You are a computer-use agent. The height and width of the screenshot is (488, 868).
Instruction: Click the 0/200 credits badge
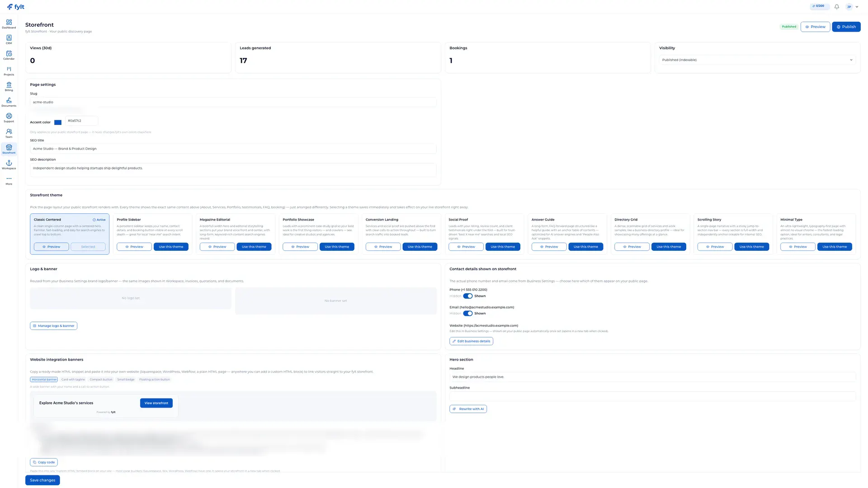point(819,6)
